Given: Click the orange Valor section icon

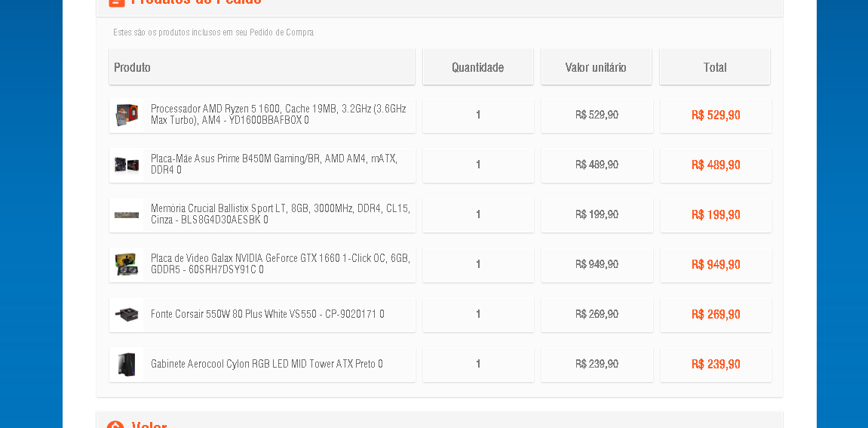Looking at the screenshot, I should pyautogui.click(x=115, y=425).
